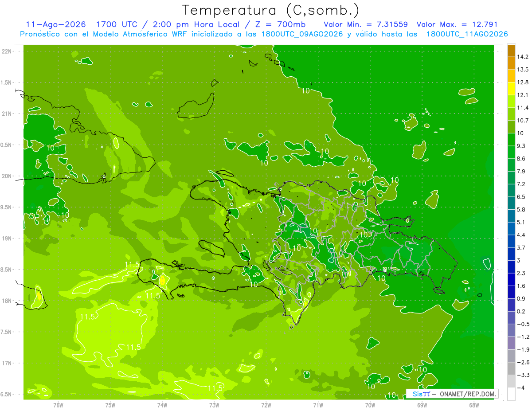Click the 4.4 colorbar value

521,235
